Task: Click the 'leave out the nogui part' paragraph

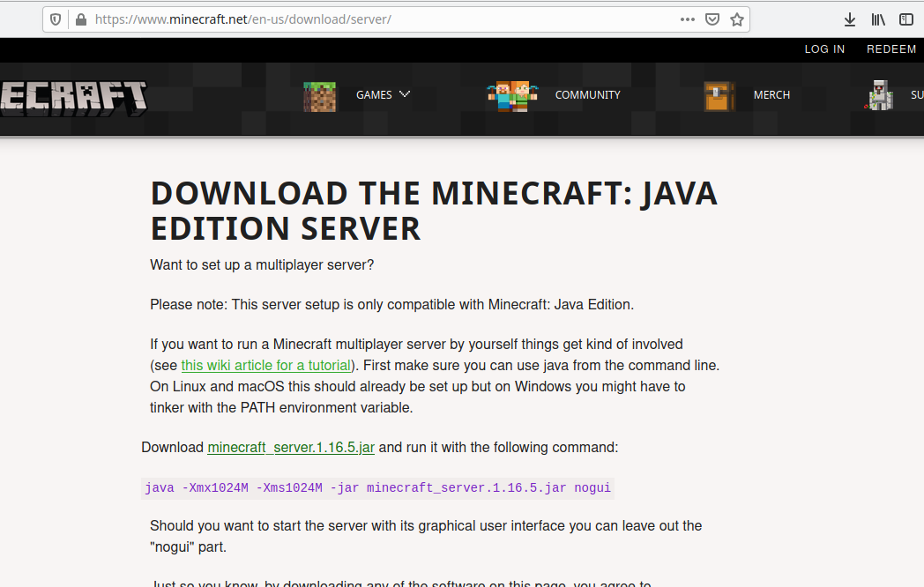Action: coord(426,536)
